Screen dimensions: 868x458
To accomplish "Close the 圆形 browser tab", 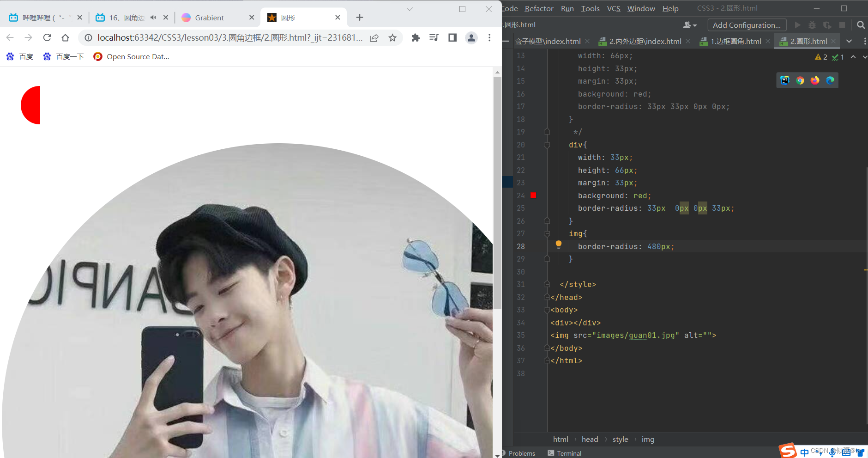I will pos(338,18).
